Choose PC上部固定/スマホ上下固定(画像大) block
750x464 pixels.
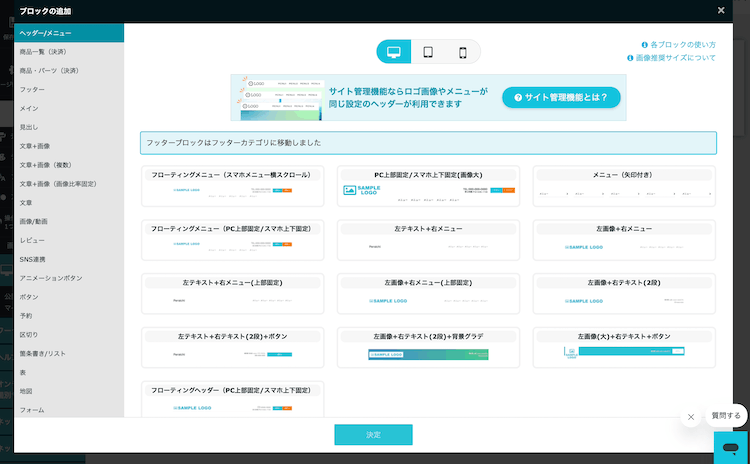(428, 186)
